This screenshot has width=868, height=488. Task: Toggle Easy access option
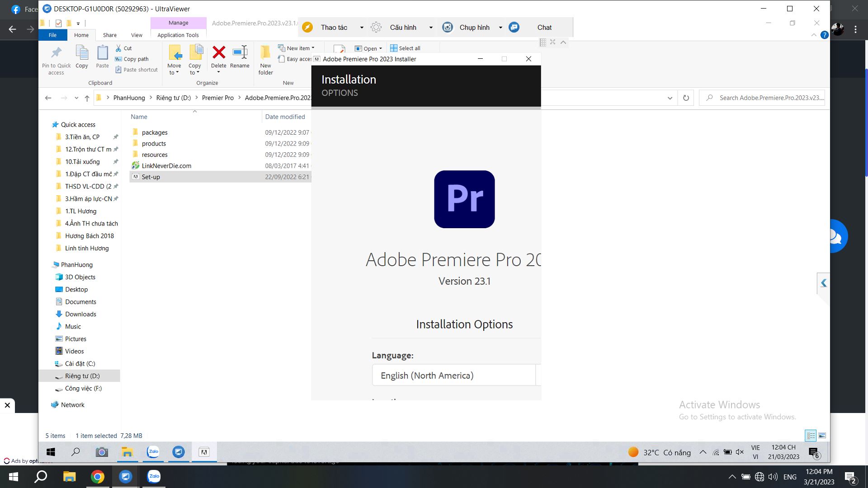297,58
